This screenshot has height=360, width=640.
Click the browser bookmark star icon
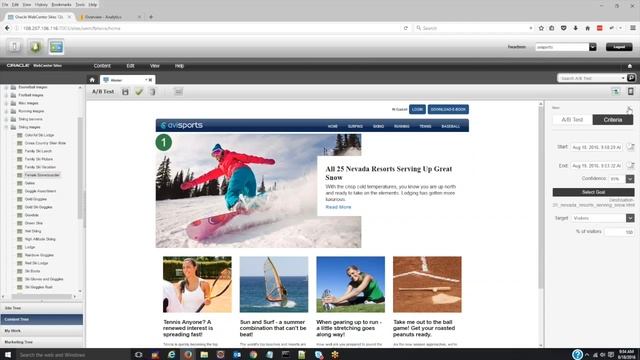541,28
